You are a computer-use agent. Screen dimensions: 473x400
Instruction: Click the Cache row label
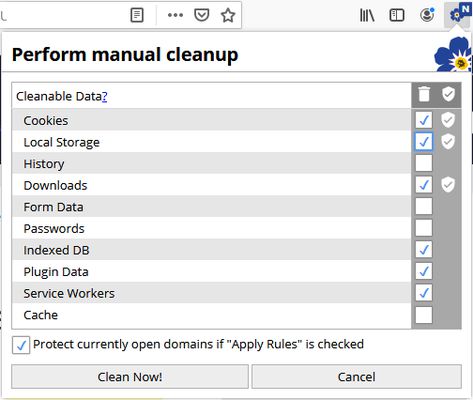(x=40, y=315)
